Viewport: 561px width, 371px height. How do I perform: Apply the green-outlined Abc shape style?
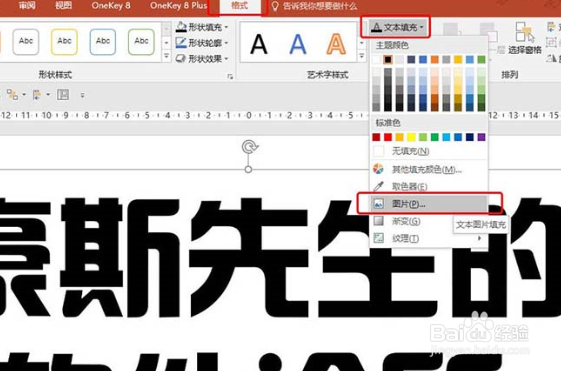coord(141,42)
